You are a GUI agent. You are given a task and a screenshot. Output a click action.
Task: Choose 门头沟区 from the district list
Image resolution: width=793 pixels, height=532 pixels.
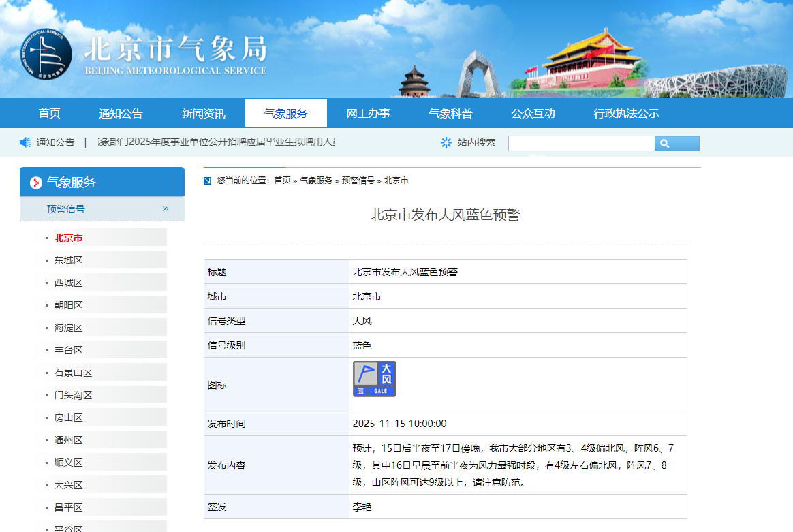point(73,395)
